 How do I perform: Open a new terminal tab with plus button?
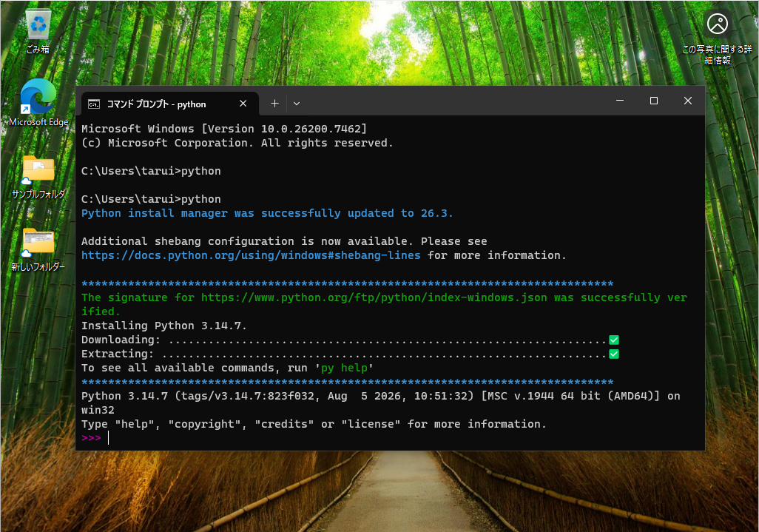[x=274, y=104]
